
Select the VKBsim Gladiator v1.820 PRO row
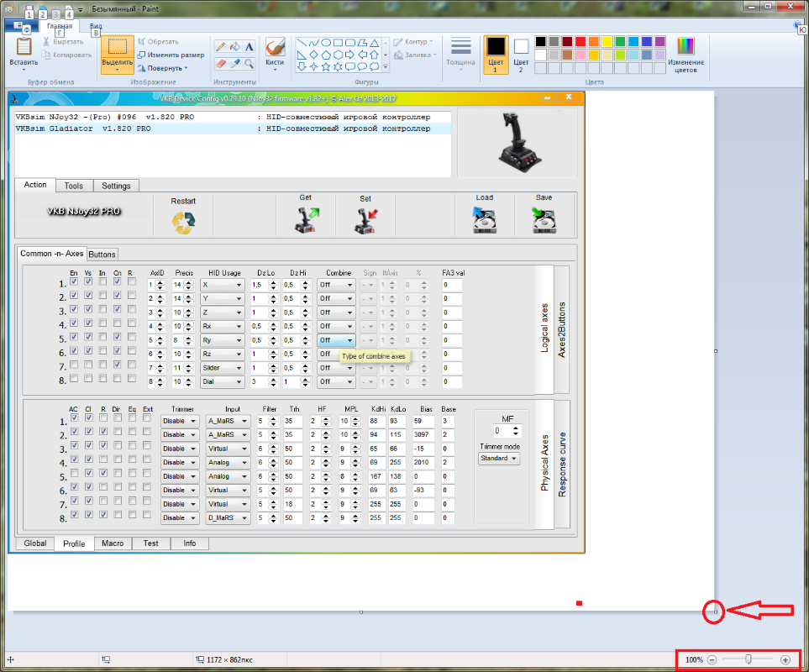[233, 129]
